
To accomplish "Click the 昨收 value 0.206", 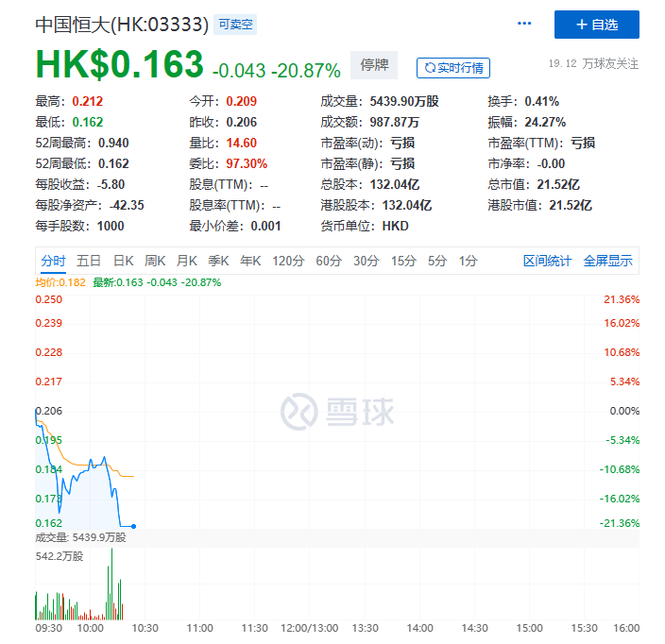I will (x=241, y=122).
